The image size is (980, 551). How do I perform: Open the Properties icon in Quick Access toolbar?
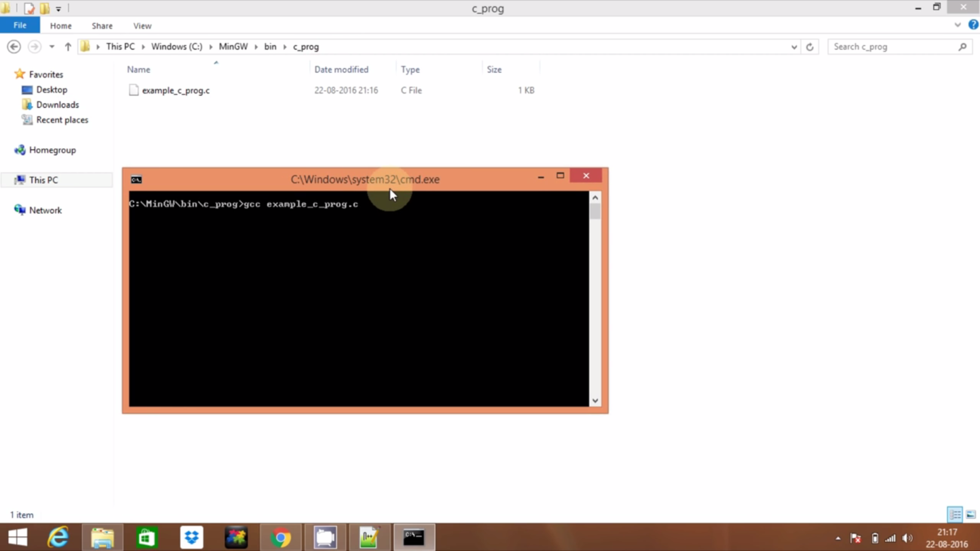(x=29, y=8)
